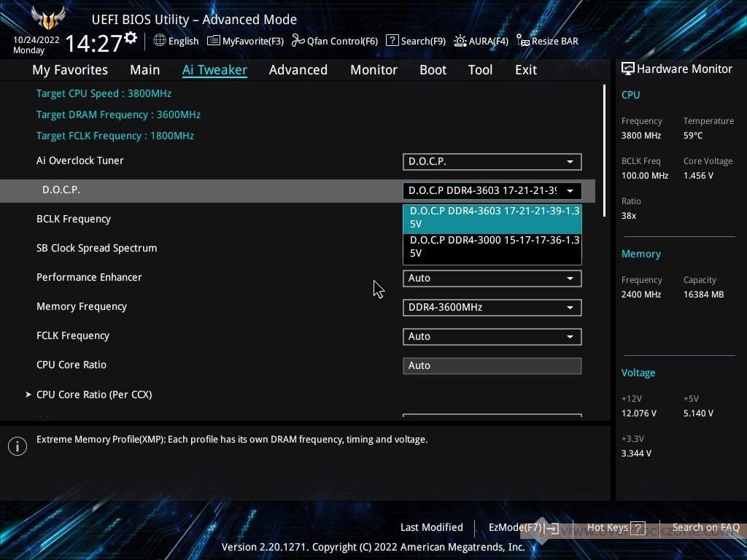Click the Search(F9) question mark icon
747x560 pixels.
(x=392, y=41)
